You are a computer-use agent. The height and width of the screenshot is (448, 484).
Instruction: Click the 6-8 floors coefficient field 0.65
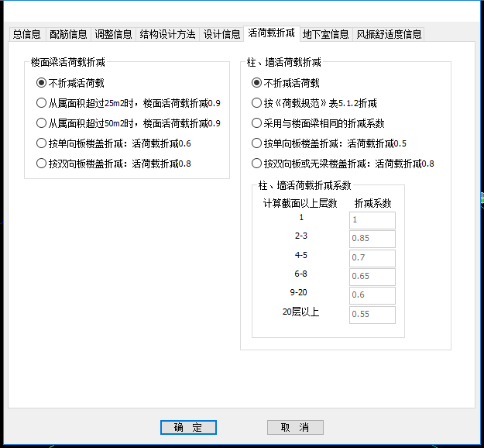(372, 277)
